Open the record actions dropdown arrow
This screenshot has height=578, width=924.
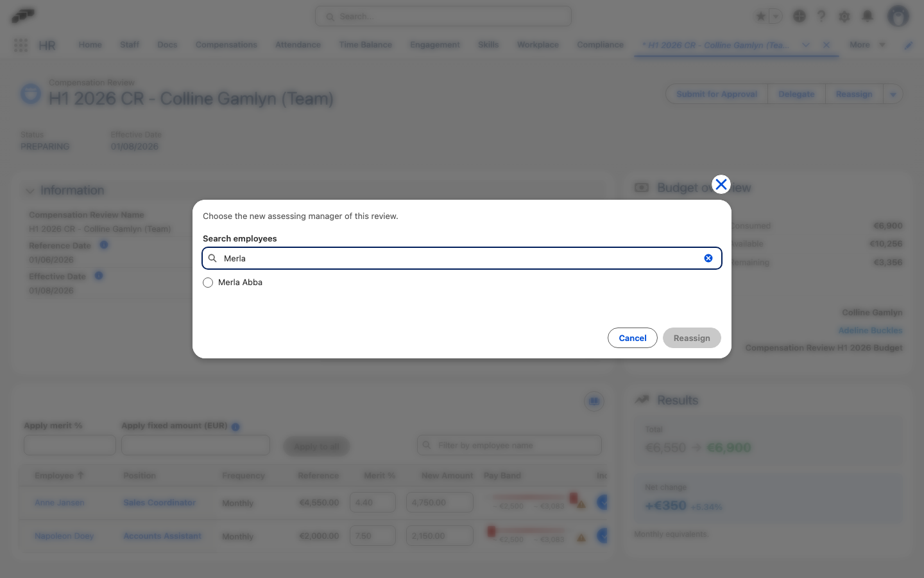(893, 94)
